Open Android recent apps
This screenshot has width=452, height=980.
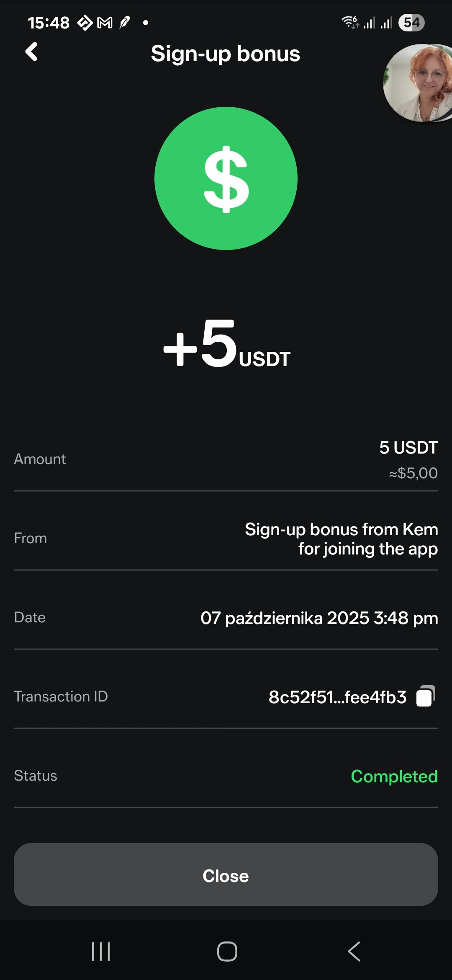coord(101,952)
